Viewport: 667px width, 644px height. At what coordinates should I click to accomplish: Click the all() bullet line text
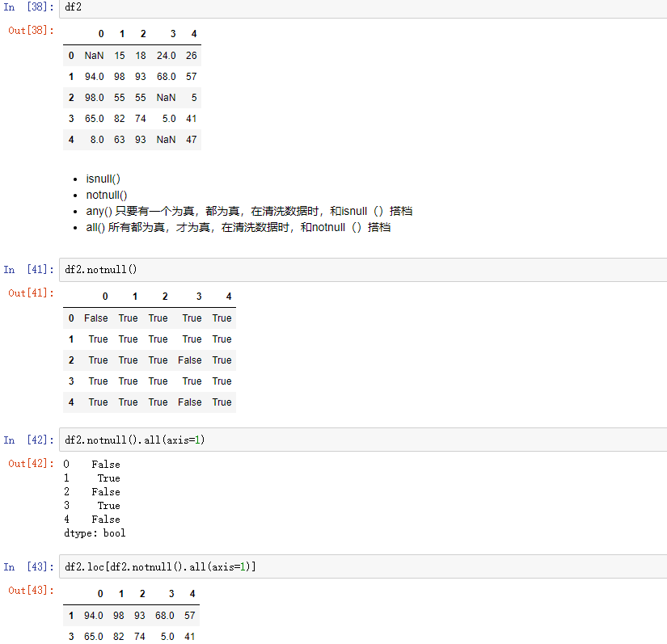pyautogui.click(x=239, y=227)
